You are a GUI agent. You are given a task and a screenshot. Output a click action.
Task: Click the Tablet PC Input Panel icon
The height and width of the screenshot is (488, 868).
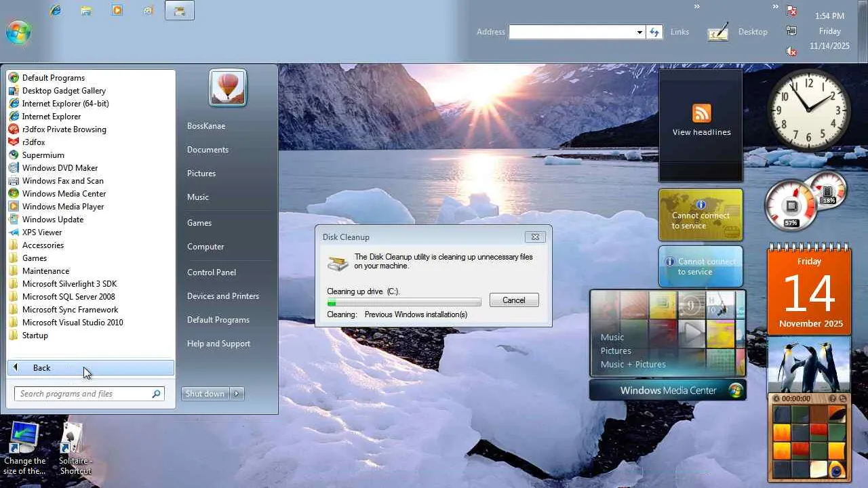pos(717,32)
